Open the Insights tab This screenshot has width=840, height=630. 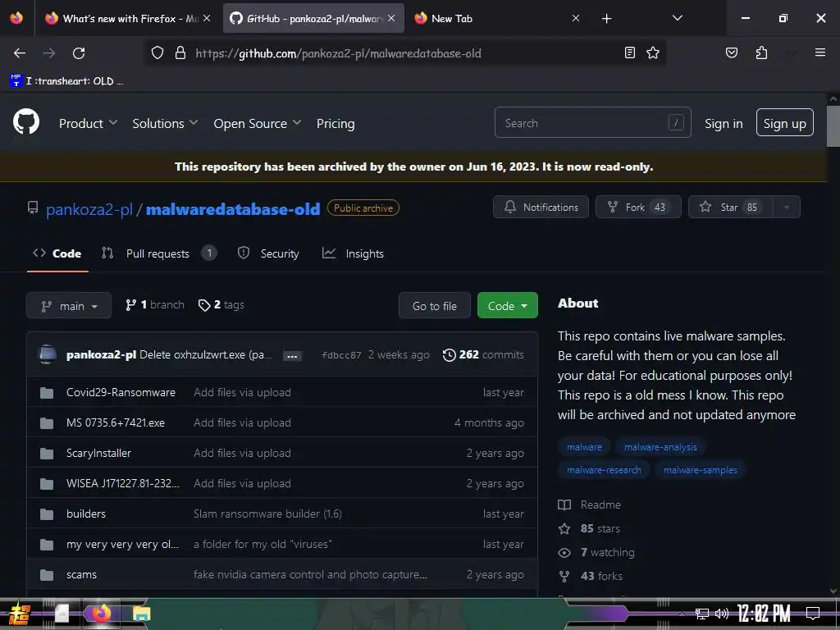(x=353, y=253)
